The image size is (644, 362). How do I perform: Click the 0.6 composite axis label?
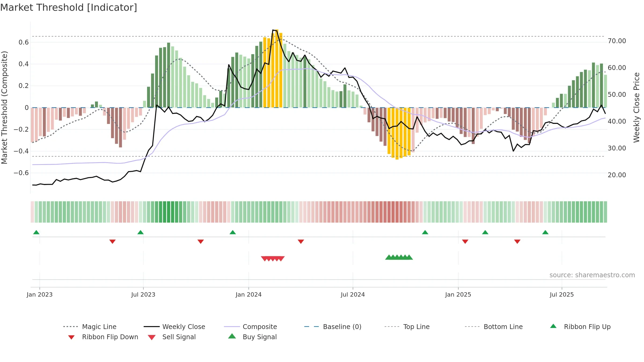click(24, 42)
